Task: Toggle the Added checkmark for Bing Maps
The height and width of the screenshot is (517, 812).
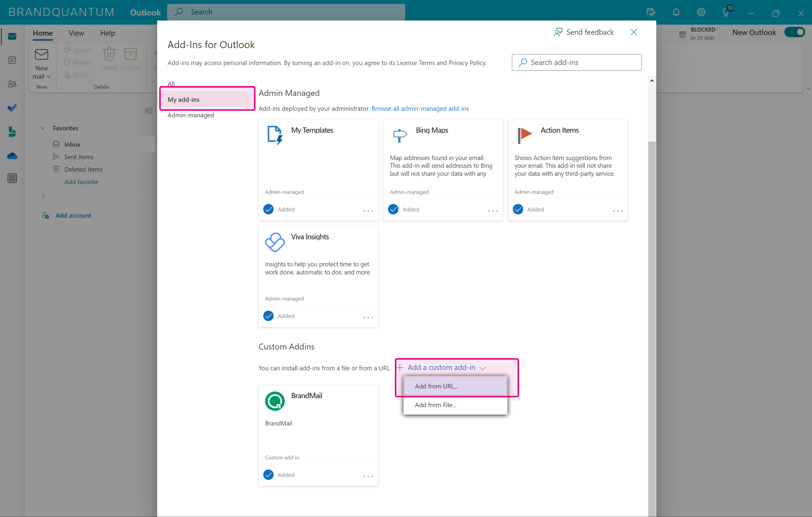Action: [393, 209]
